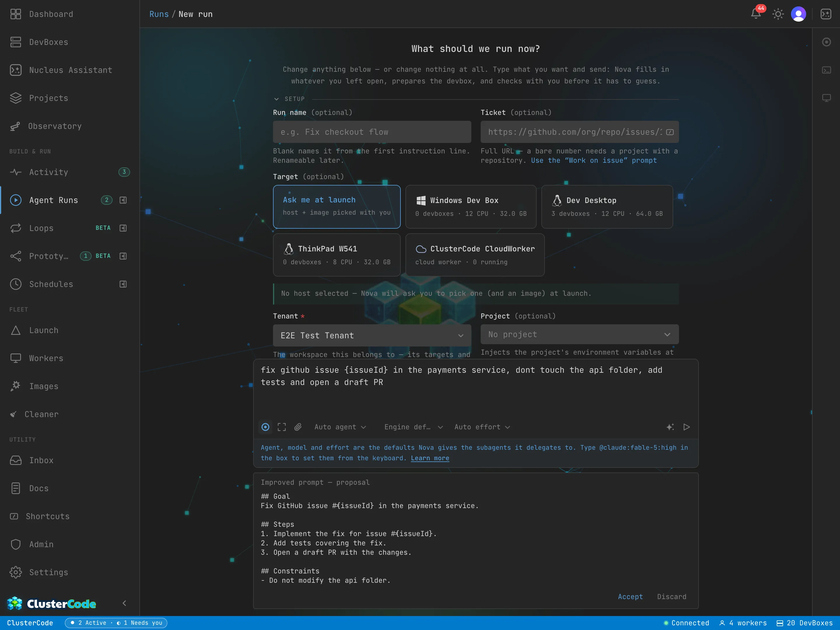This screenshot has width=840, height=630.
Task: Open Launch under Fleet
Action: tap(69, 330)
